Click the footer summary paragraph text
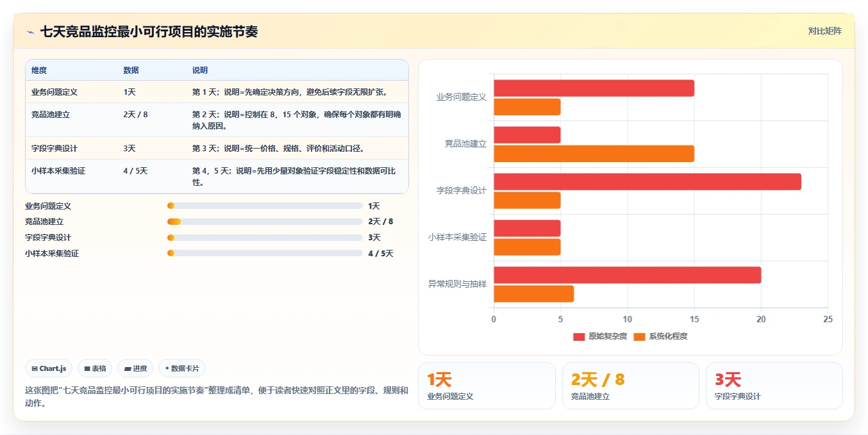Viewport: 868px width, 435px height. (217, 397)
